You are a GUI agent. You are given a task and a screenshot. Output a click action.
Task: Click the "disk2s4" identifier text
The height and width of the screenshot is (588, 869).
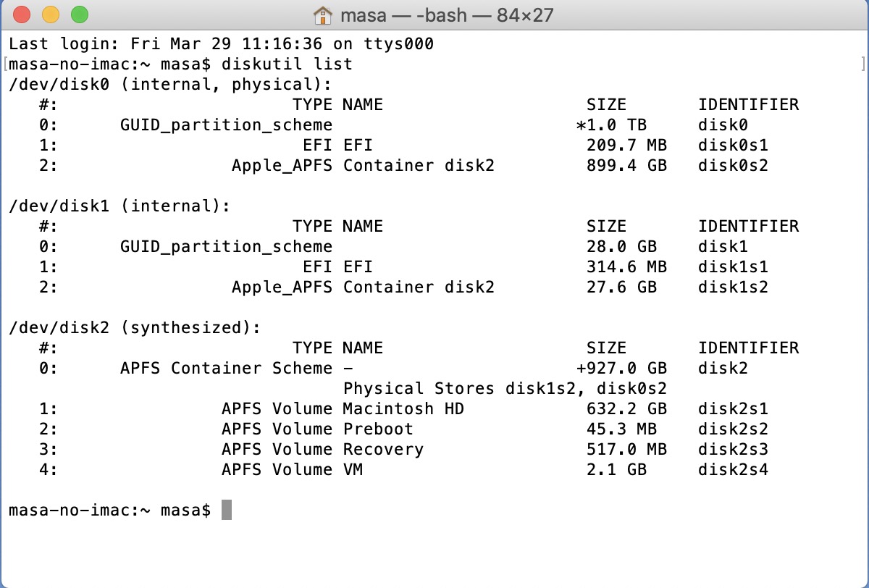[733, 469]
